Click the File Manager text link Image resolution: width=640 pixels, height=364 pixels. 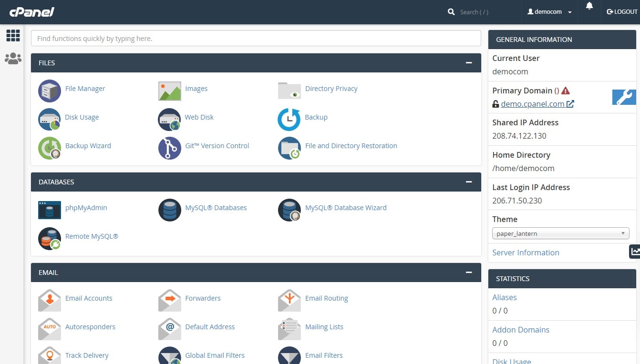point(85,89)
